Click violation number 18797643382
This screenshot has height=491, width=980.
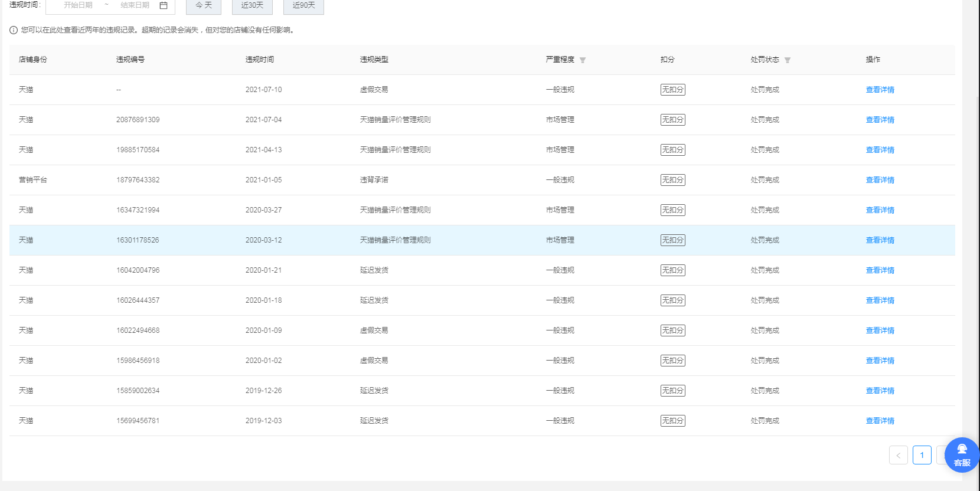click(138, 180)
